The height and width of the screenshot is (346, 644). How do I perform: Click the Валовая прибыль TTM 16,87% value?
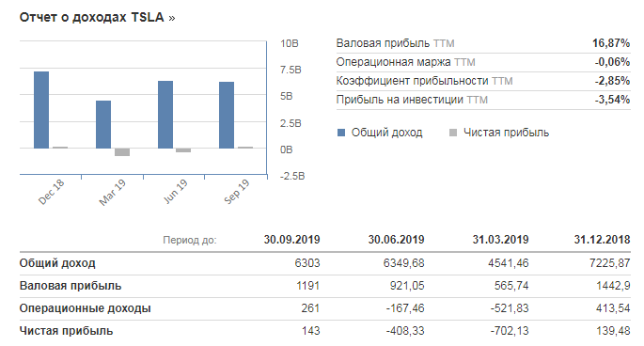(x=611, y=43)
